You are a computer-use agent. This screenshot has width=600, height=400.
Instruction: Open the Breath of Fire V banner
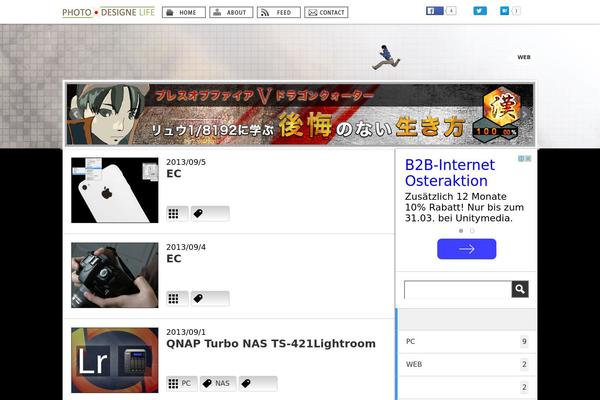click(300, 114)
